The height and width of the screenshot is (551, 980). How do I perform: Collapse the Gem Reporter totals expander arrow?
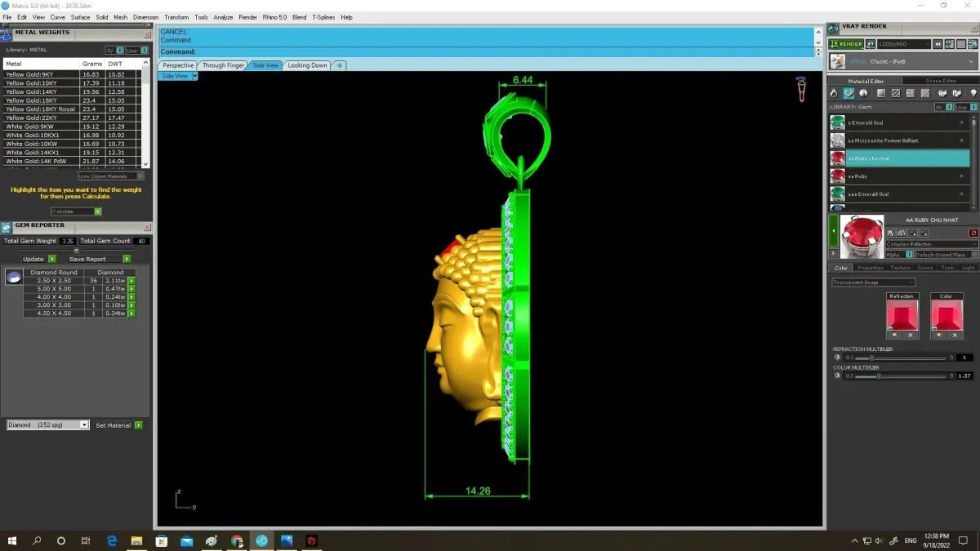pyautogui.click(x=76, y=250)
